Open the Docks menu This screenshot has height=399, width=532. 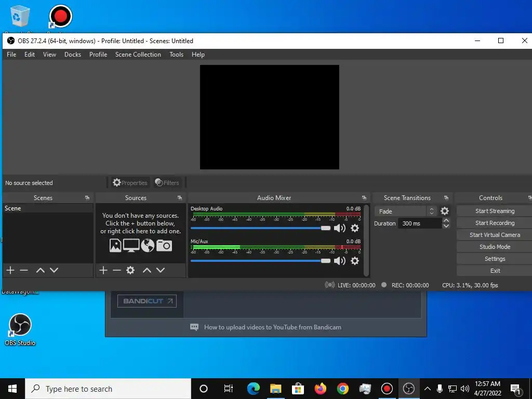[73, 54]
